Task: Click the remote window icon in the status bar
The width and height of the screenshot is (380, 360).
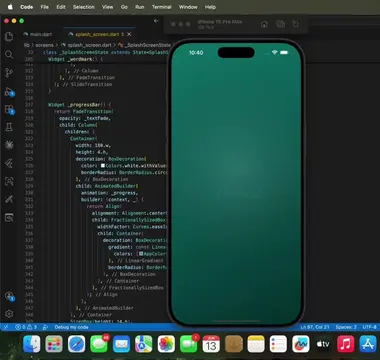Action: (x=6, y=327)
